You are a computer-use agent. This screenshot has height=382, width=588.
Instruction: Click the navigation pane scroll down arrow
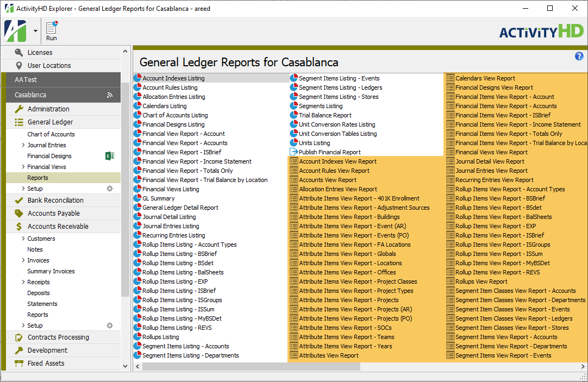coord(125,366)
